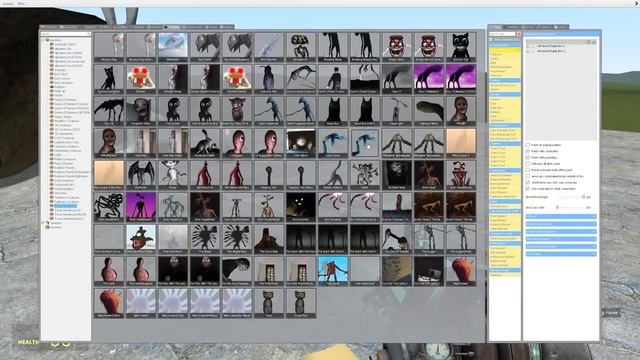Pick the black scribble spider creature icon

pos(109,206)
